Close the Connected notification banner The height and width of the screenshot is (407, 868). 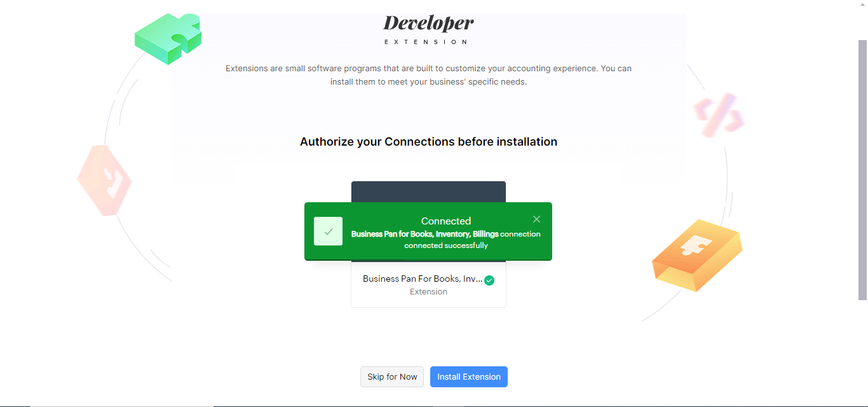[x=536, y=219]
